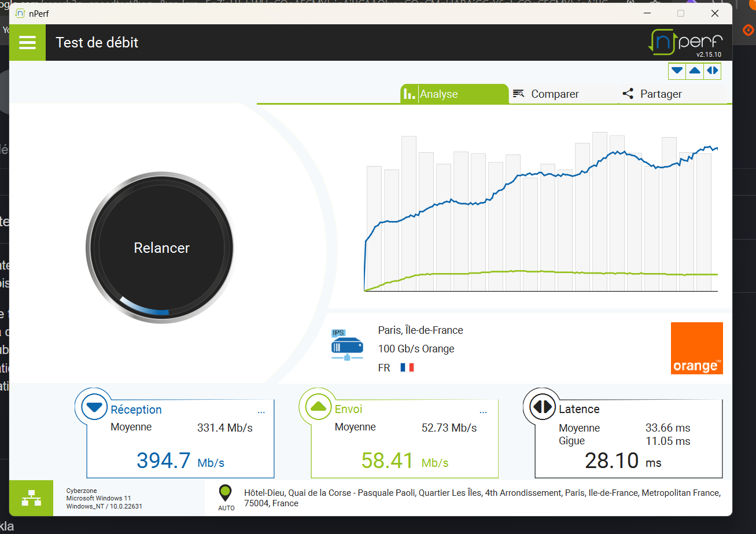Click the Paris, Île-de-France server location

[421, 330]
